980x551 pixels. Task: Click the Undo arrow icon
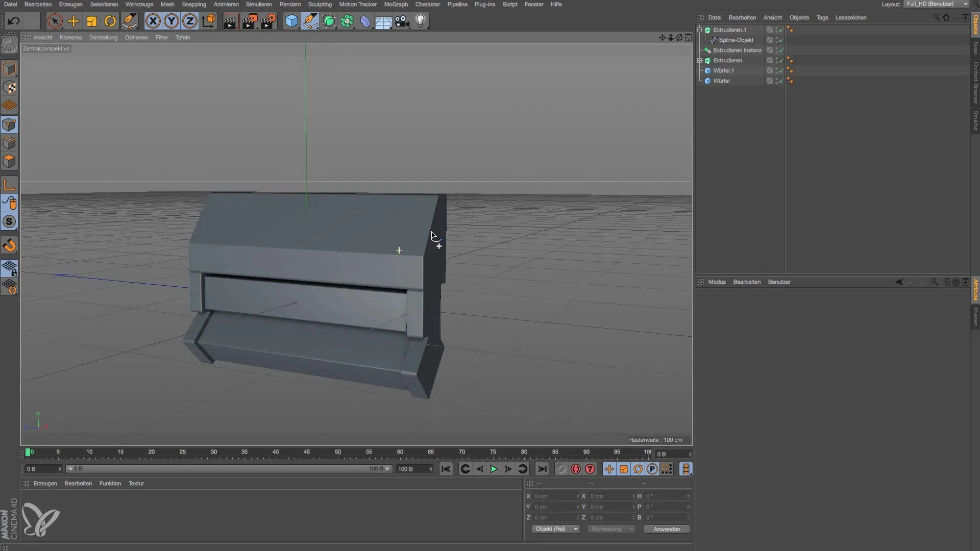pos(13,21)
